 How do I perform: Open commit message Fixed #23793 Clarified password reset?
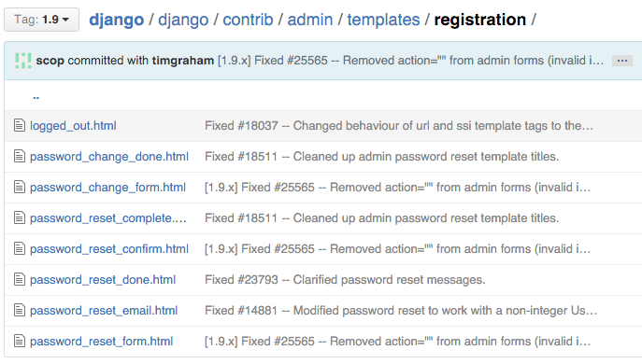pos(345,280)
